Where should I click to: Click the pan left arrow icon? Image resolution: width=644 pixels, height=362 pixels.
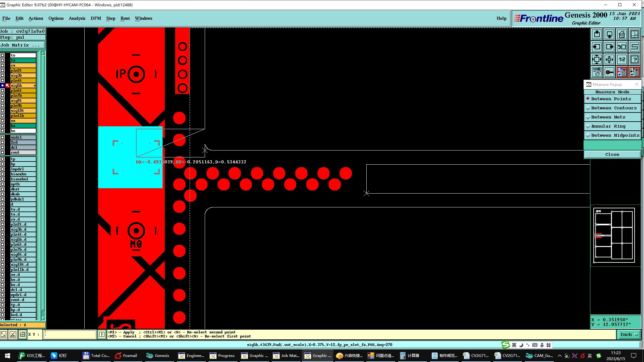pos(597,47)
